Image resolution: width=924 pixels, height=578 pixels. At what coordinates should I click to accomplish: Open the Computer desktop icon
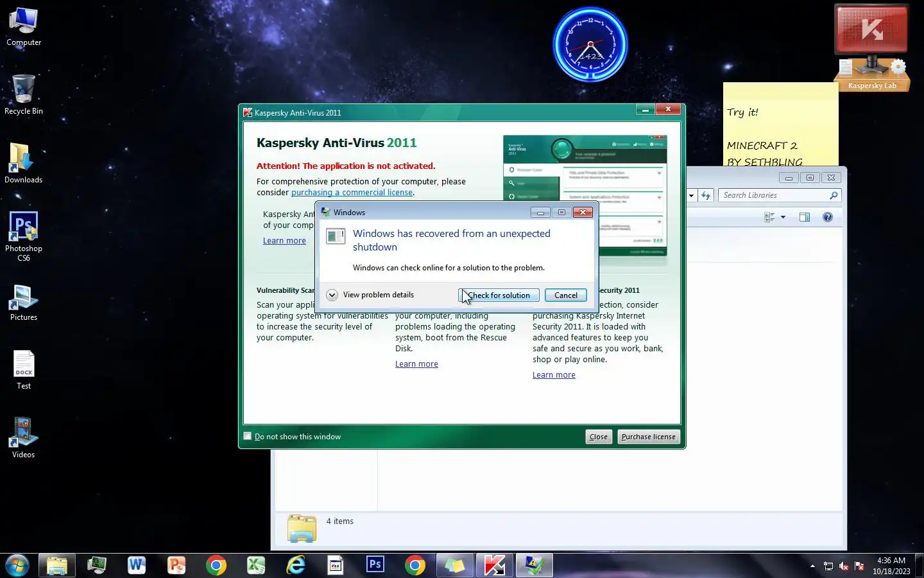[x=24, y=27]
